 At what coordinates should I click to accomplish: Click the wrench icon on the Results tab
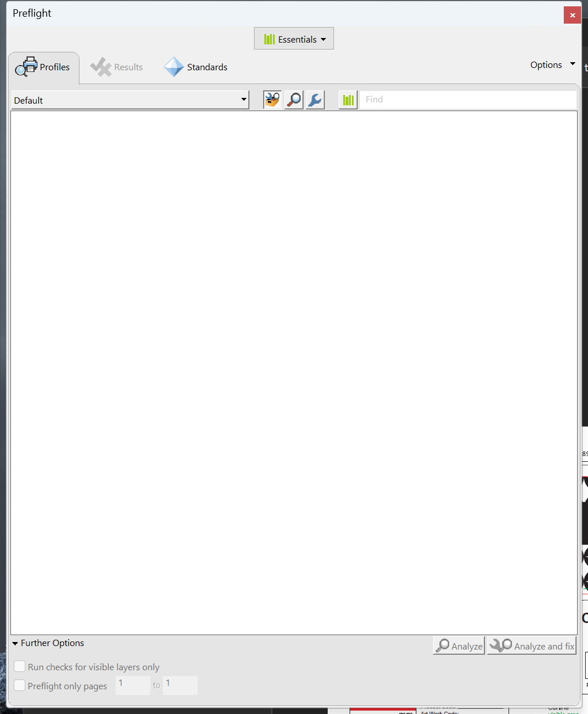coord(101,67)
